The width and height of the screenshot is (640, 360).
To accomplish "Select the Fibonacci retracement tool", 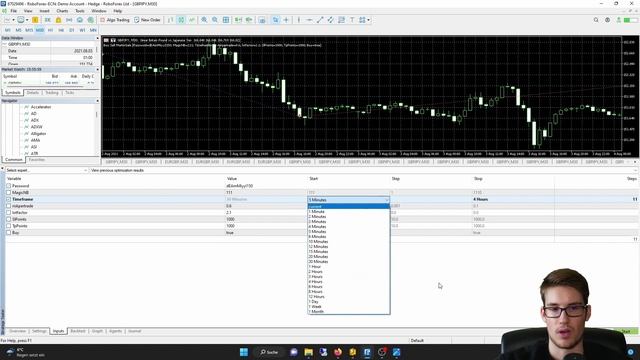I will [x=341, y=20].
